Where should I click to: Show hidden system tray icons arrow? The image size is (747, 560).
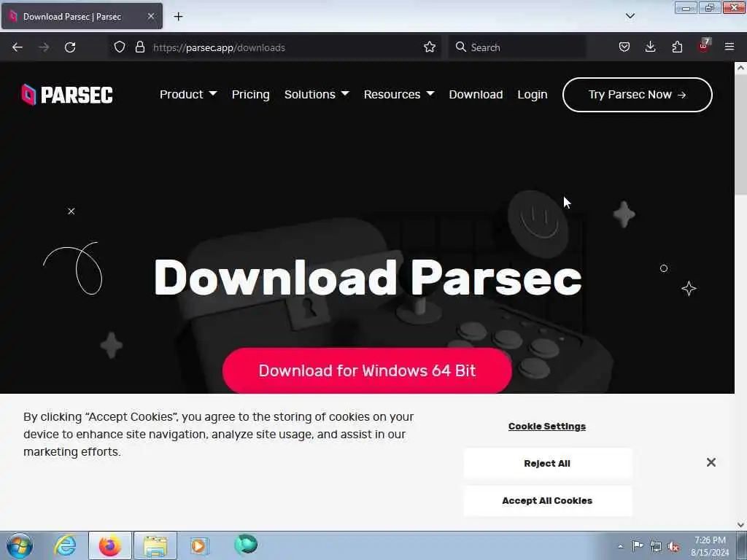[x=620, y=546]
